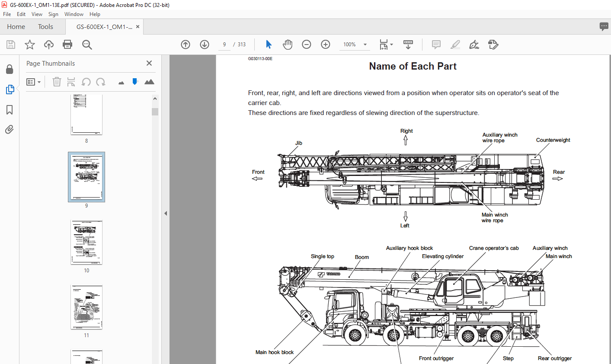
Task: Rotate pages clockwise in thumbnails panel
Action: click(x=101, y=82)
